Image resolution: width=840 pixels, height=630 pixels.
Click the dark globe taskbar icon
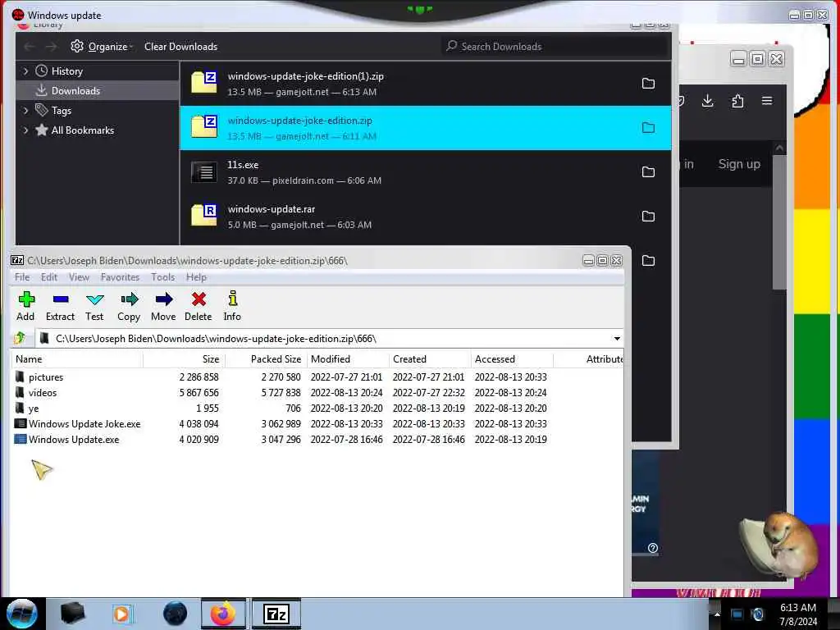(176, 614)
